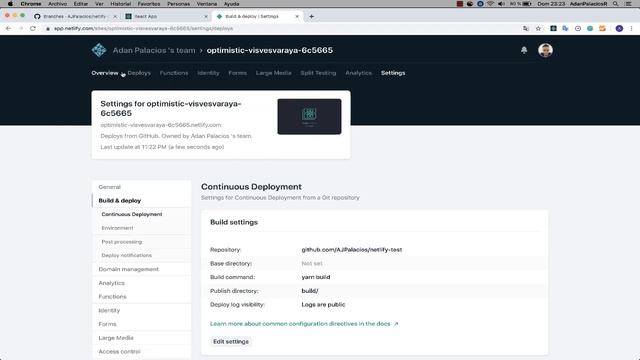This screenshot has height=360, width=640.
Task: Click the optimistic-visvesvaraya-6c5665 breadcrumb
Action: coord(270,50)
